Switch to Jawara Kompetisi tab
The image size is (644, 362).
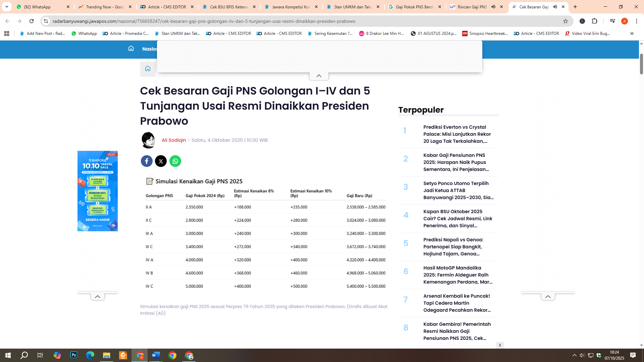coord(291,7)
